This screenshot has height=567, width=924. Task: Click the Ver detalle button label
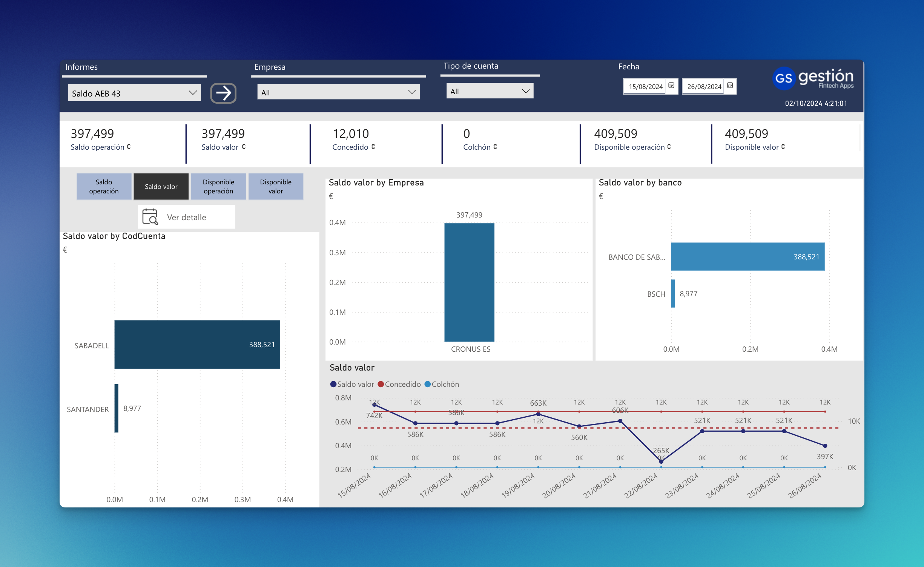pyautogui.click(x=187, y=217)
